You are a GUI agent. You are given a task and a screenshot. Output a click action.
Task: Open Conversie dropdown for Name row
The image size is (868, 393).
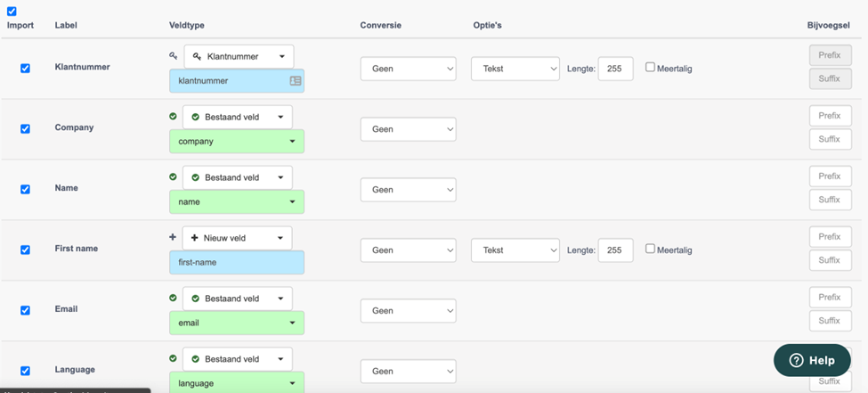click(x=409, y=190)
